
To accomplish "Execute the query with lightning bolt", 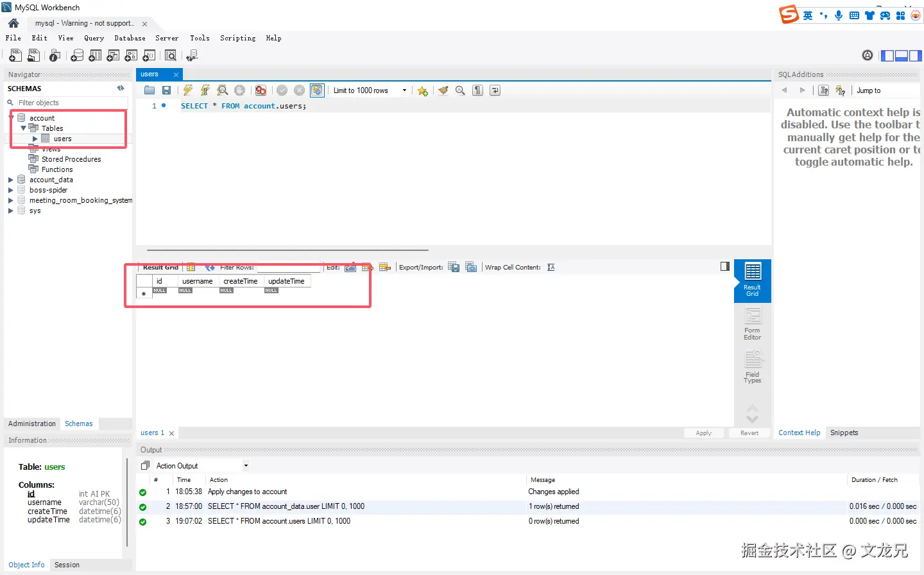I will (x=188, y=90).
